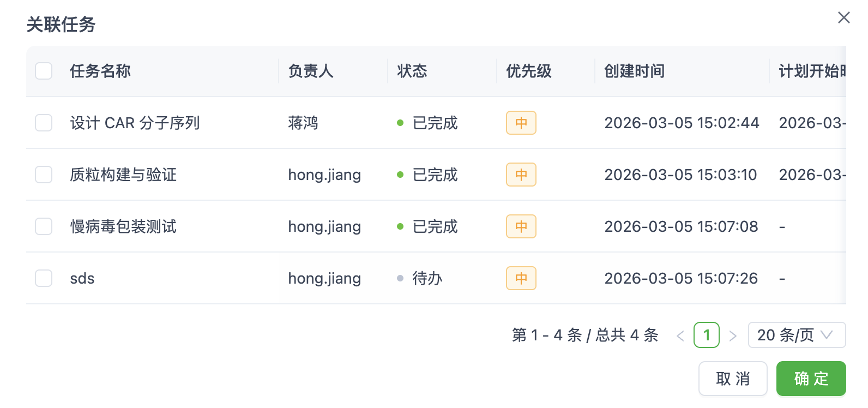Select the 质粒构建与验证 task checkbox
The height and width of the screenshot is (408, 868).
coord(44,175)
